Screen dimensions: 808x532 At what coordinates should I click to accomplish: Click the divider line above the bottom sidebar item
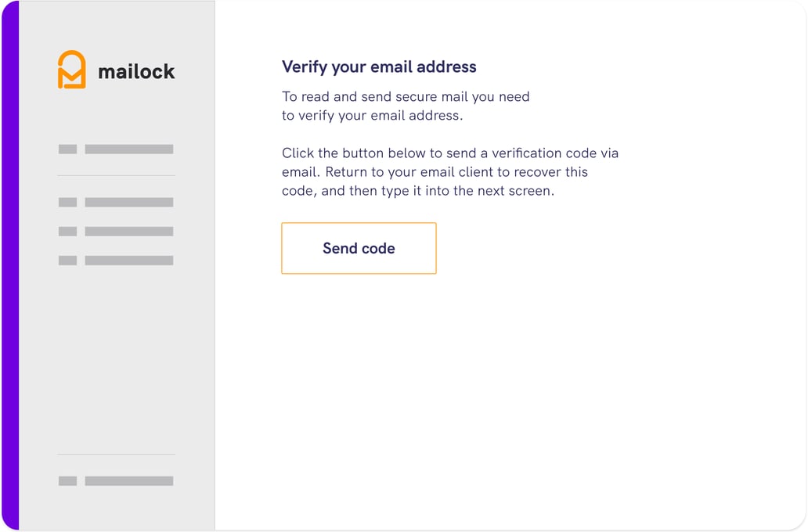pos(116,454)
